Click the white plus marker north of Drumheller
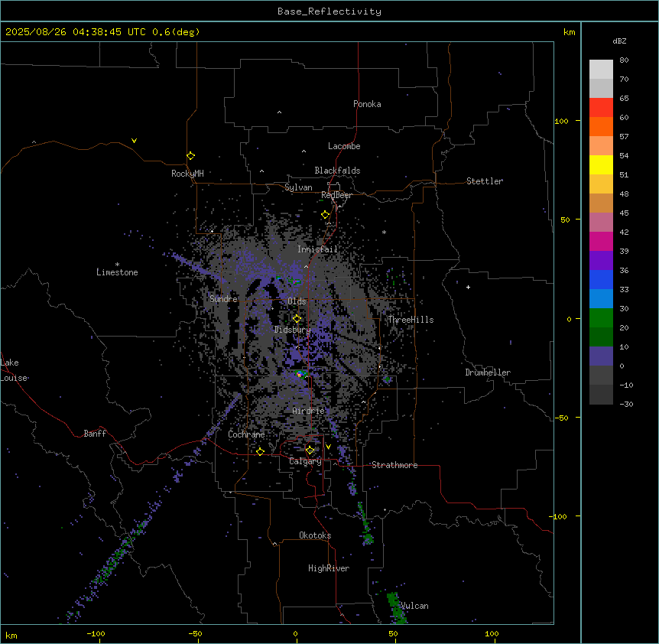Screen dimensions: 659x644 pos(468,287)
